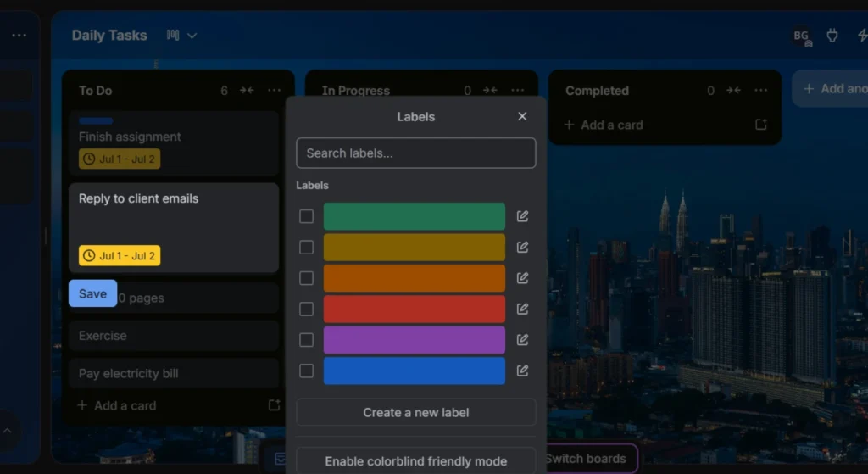868x474 pixels.
Task: Create card from template in Completed list
Action: click(761, 125)
